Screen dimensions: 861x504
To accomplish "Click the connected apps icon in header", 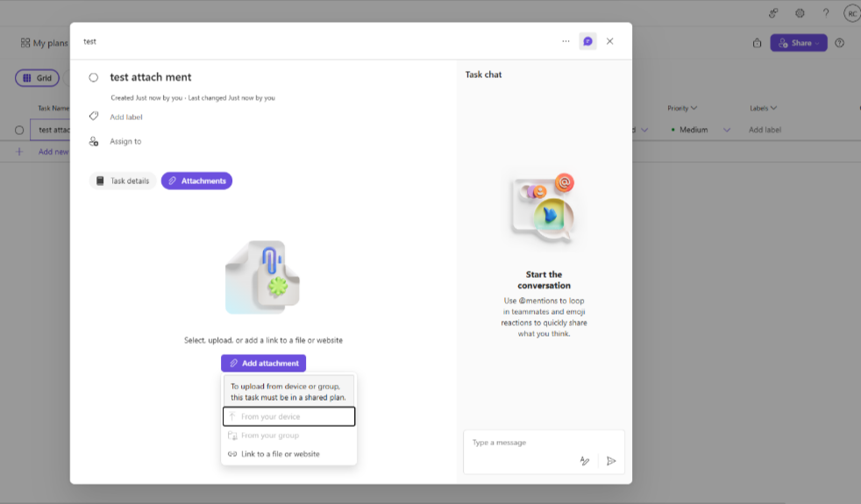I will click(x=773, y=13).
